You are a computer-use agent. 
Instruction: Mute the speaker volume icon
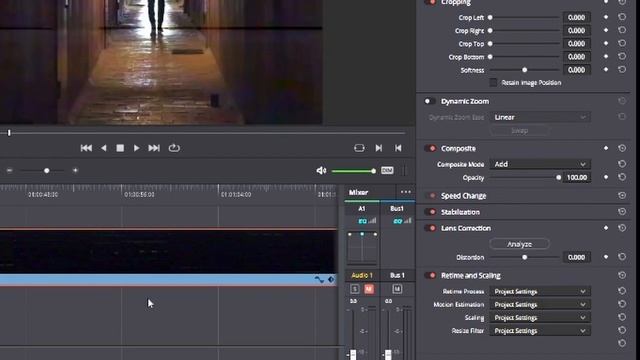click(x=321, y=171)
